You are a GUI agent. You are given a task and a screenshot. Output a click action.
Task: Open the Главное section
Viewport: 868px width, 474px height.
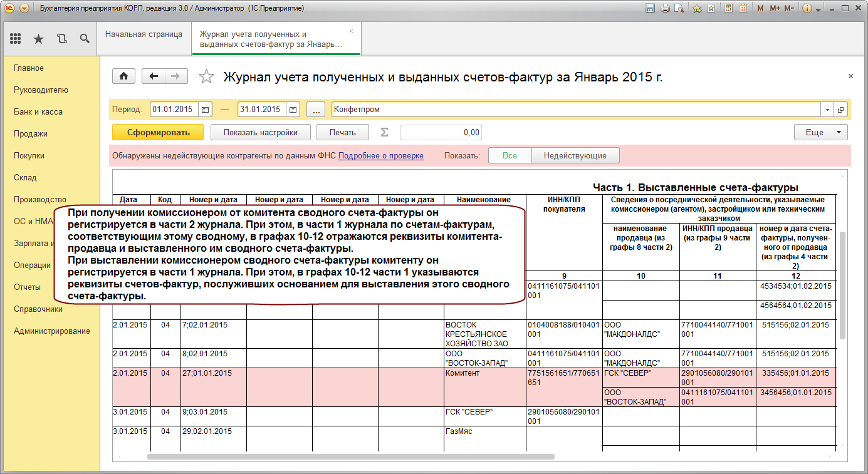pyautogui.click(x=29, y=68)
